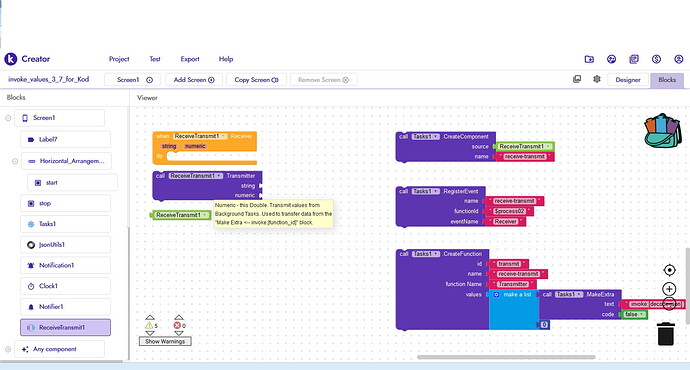Image resolution: width=690 pixels, height=370 pixels.
Task: Open Tasks1 dropdown in RegisterEvent block
Action: (425, 191)
